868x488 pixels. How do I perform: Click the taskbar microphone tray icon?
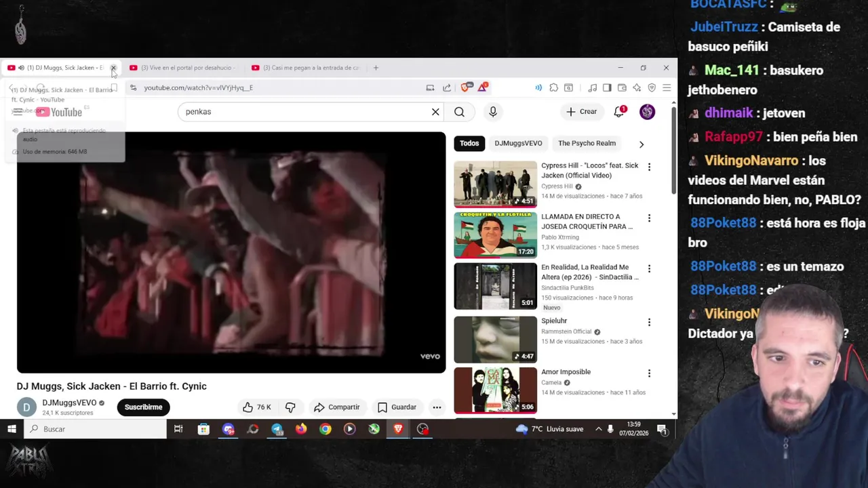point(610,429)
